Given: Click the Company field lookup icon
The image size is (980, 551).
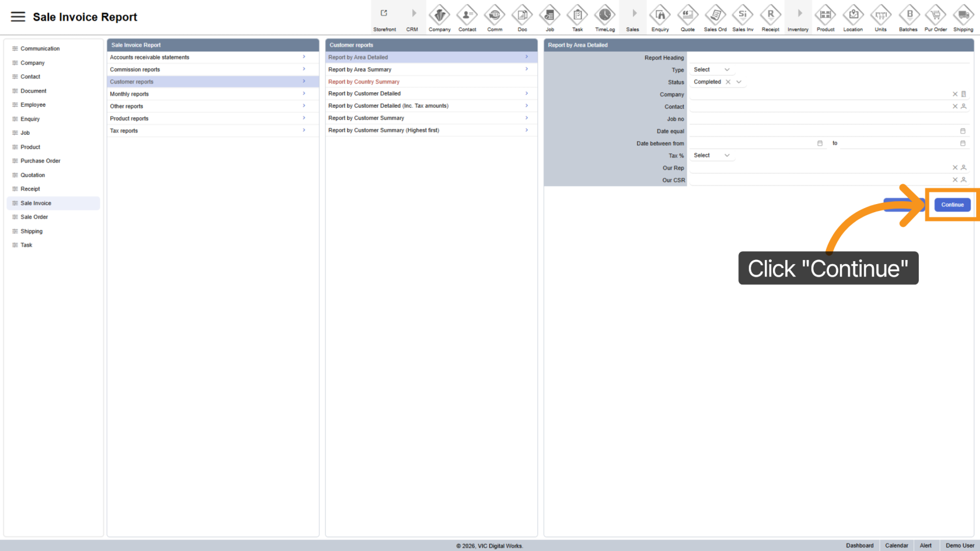Looking at the screenshot, I should point(964,94).
